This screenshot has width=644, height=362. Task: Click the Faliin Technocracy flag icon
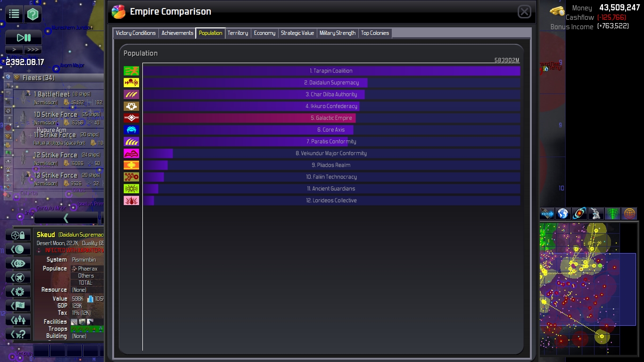coord(132,177)
